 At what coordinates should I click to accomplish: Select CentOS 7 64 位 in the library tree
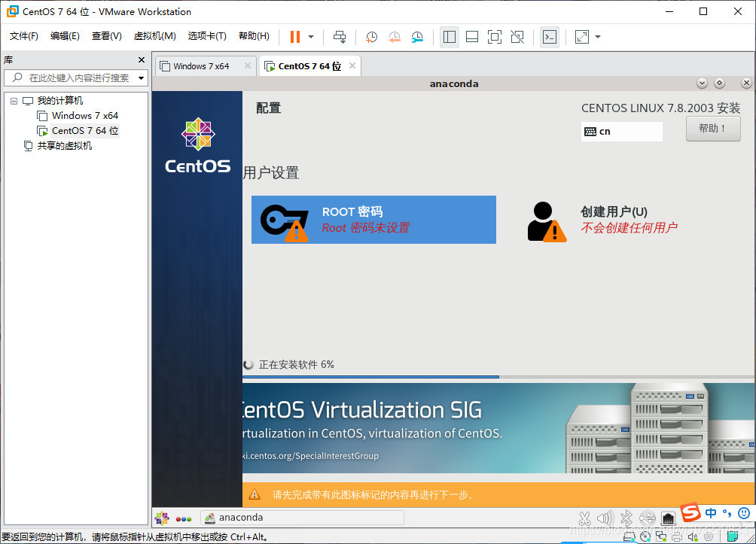coord(85,131)
